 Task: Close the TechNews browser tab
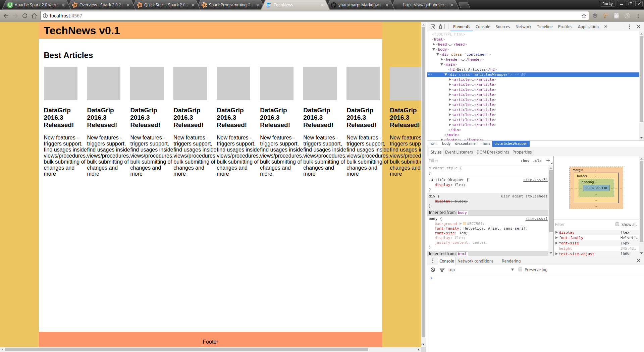tap(322, 5)
